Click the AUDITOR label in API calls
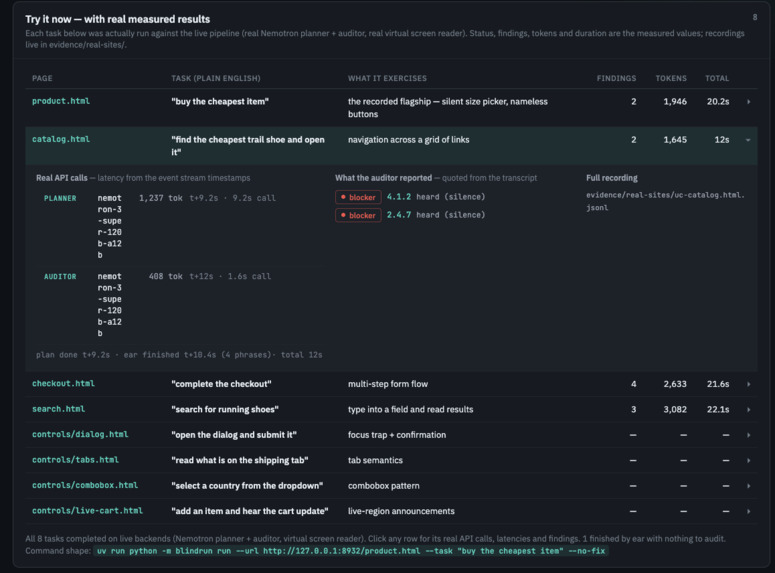This screenshot has height=573, width=775. [60, 277]
